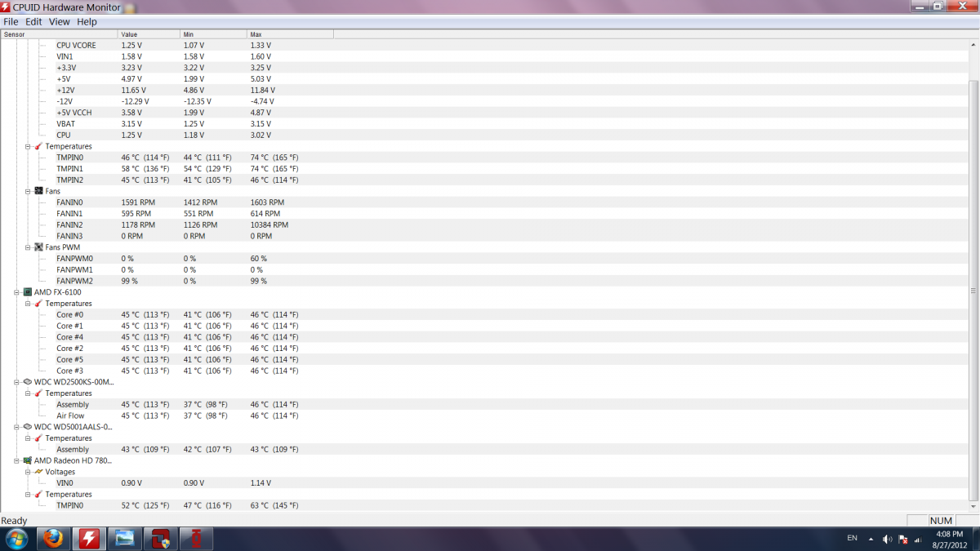
Task: Click the graphics card icon beside AMD Radeon HD
Action: coord(27,460)
